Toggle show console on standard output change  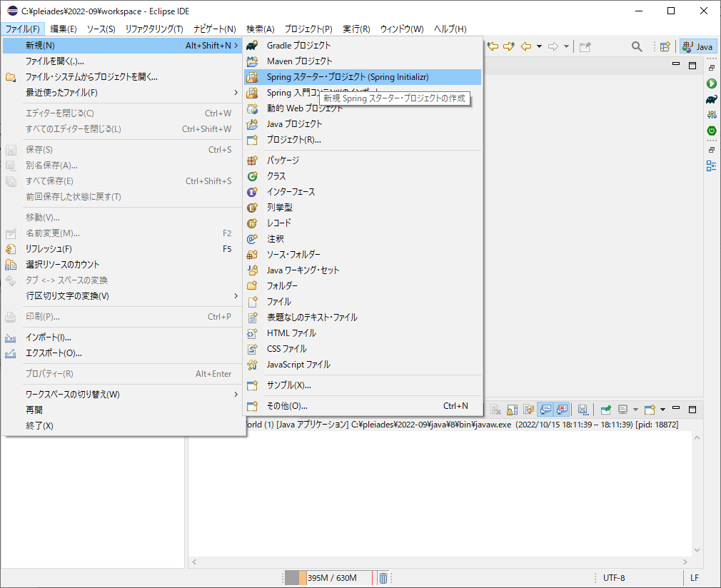click(545, 410)
